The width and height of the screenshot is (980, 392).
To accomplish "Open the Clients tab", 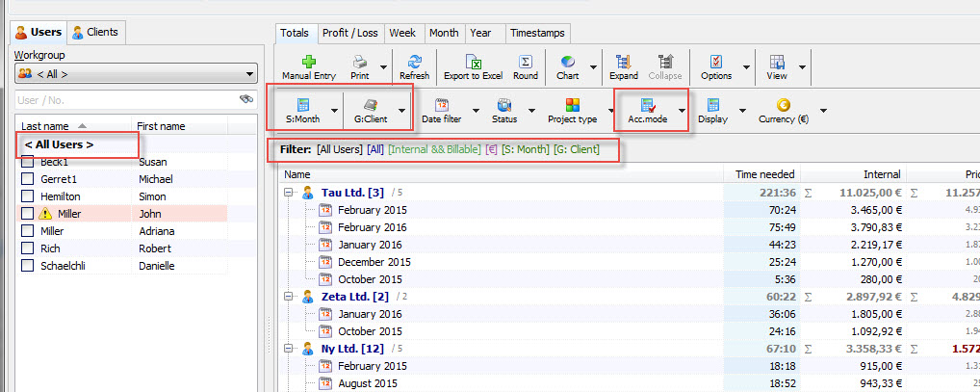I will tap(95, 32).
